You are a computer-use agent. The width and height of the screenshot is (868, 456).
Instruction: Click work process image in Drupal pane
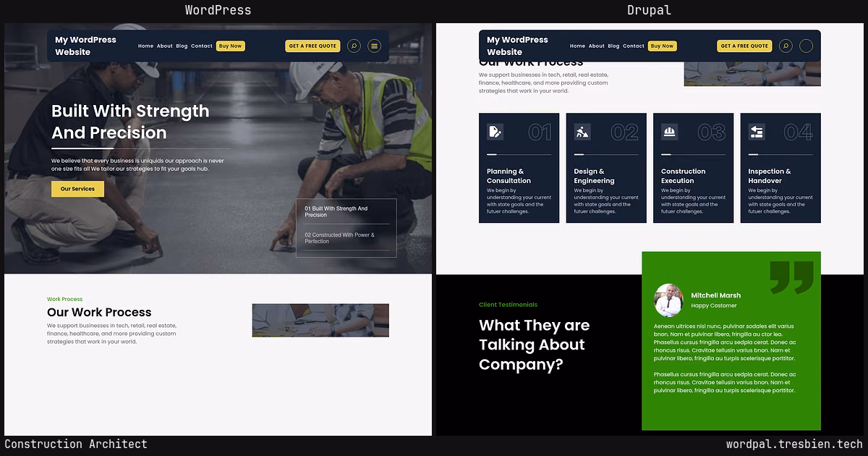752,74
